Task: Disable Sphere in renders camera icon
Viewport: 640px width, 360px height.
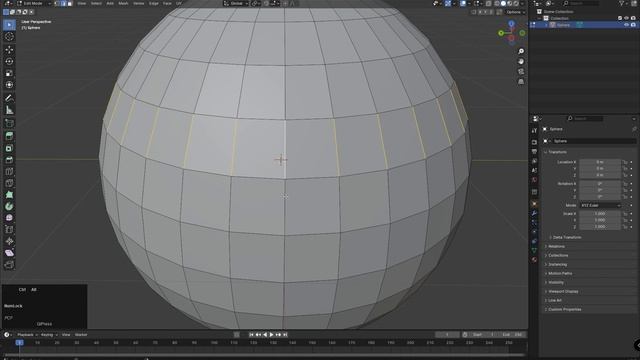Action: (x=633, y=25)
